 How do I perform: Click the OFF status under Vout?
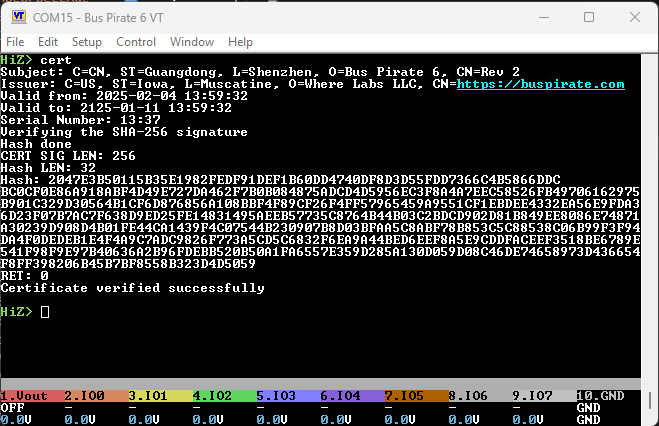point(13,408)
